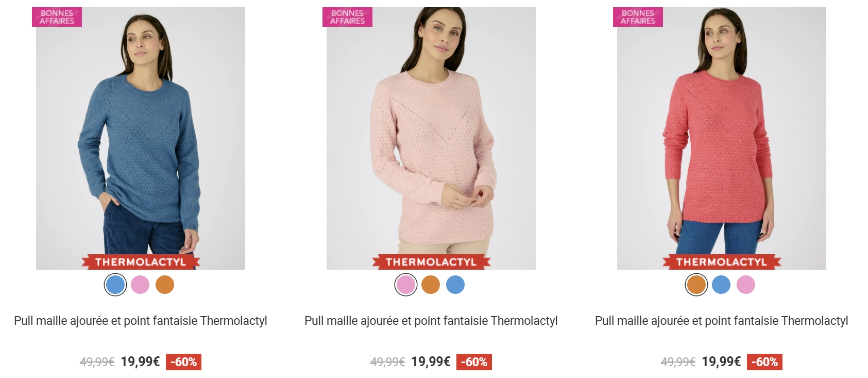
Task: Choose blue swatch under the coral sweater
Action: coord(721,285)
